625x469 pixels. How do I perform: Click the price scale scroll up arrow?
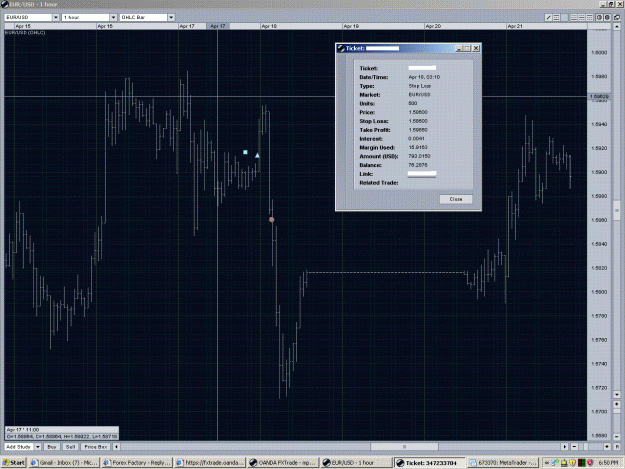click(617, 27)
